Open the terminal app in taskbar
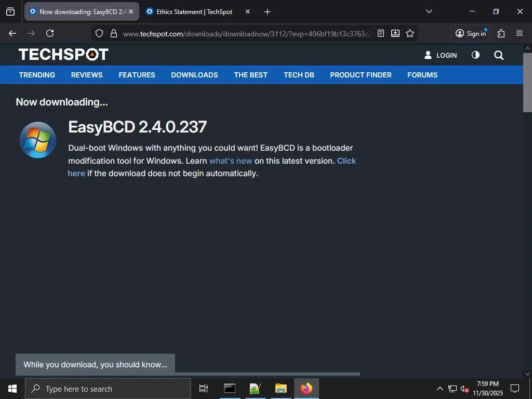The height and width of the screenshot is (399, 532). [x=230, y=389]
